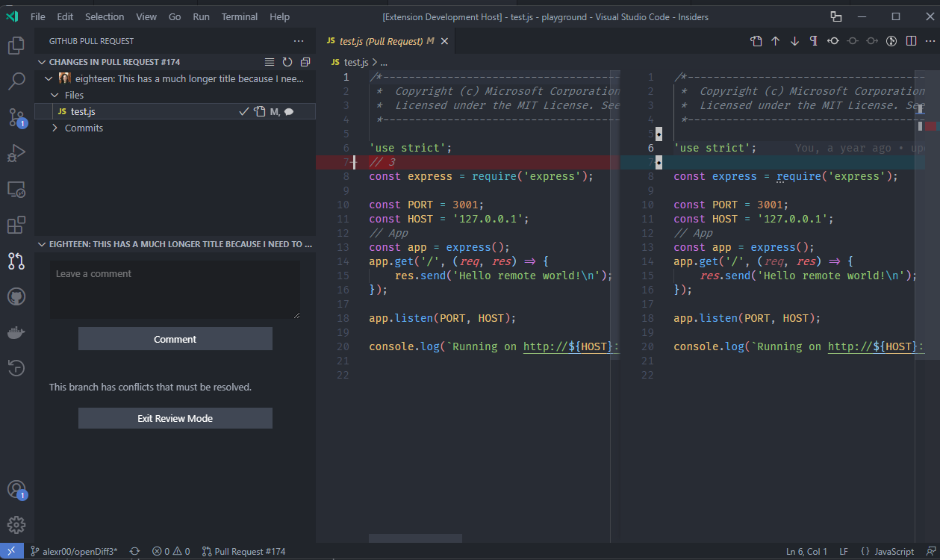
Task: Go to previous commit diff icon
Action: tap(833, 41)
